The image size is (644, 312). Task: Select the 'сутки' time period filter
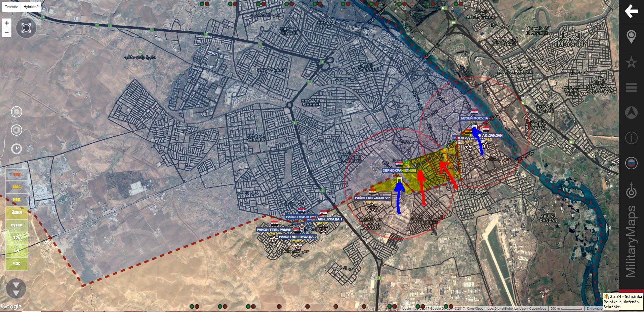pyautogui.click(x=17, y=225)
